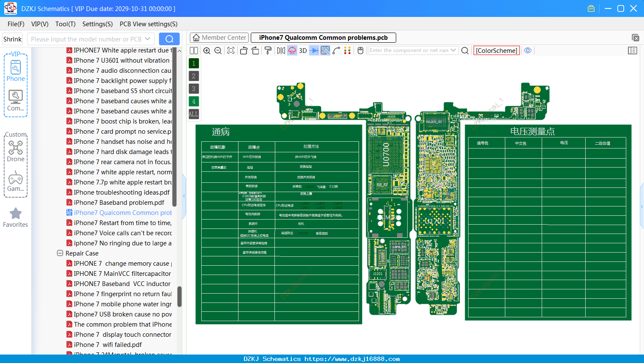
Task: Toggle the split dual-view icon in PCB toolbar
Action: [x=194, y=50]
